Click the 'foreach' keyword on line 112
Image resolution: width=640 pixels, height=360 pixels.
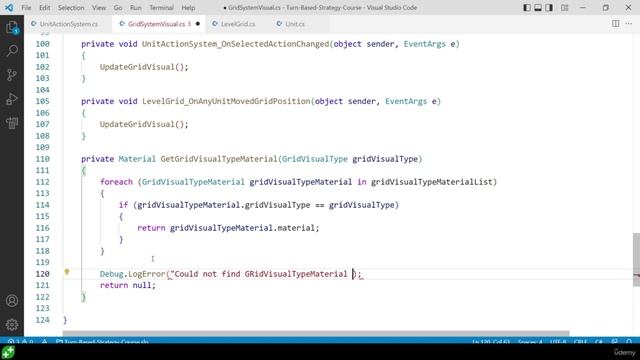[x=116, y=182]
